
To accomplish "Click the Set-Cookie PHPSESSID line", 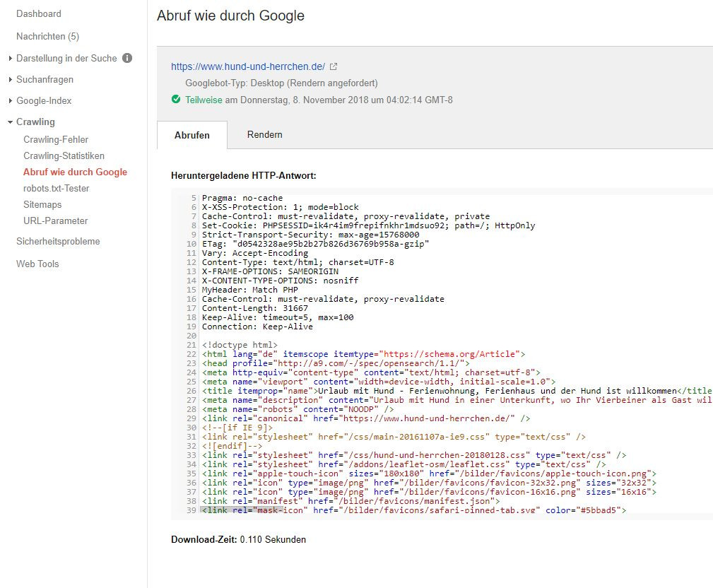I will [x=368, y=225].
